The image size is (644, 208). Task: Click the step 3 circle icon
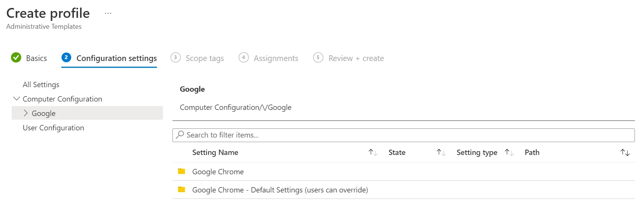click(175, 58)
